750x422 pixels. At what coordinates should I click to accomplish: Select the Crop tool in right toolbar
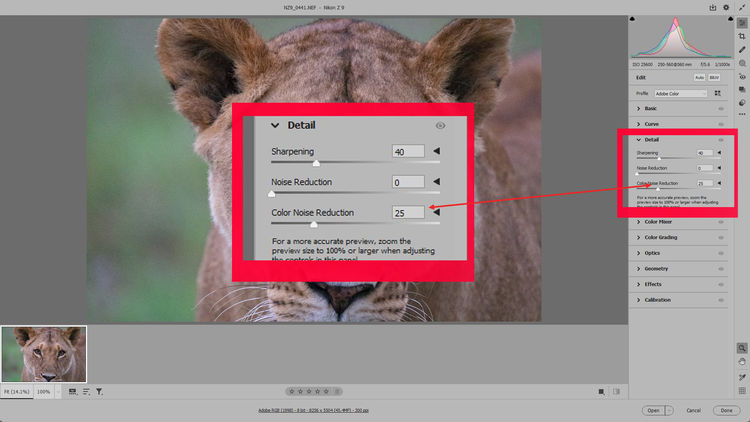tap(742, 35)
